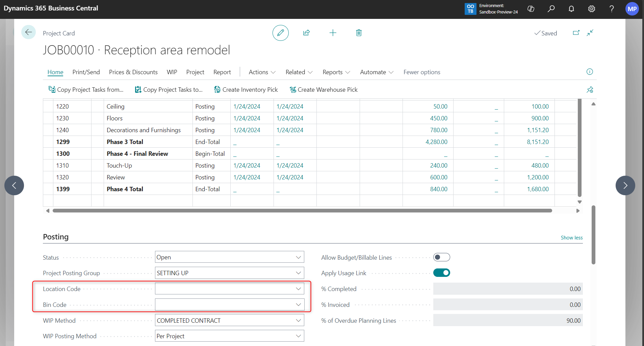This screenshot has height=346, width=644.
Task: Expand the Related menu
Action: coord(299,72)
